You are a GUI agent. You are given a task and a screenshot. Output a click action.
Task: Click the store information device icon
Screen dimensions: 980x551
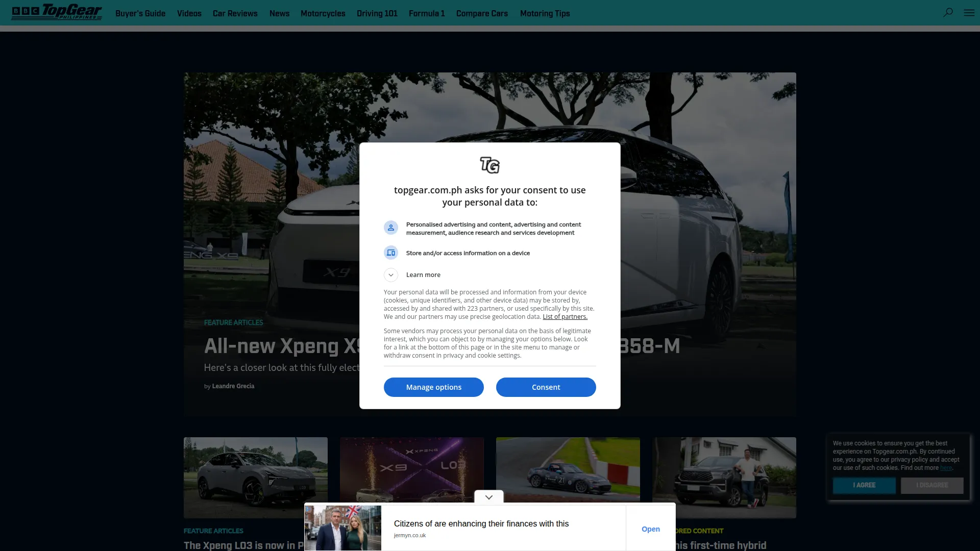[391, 253]
